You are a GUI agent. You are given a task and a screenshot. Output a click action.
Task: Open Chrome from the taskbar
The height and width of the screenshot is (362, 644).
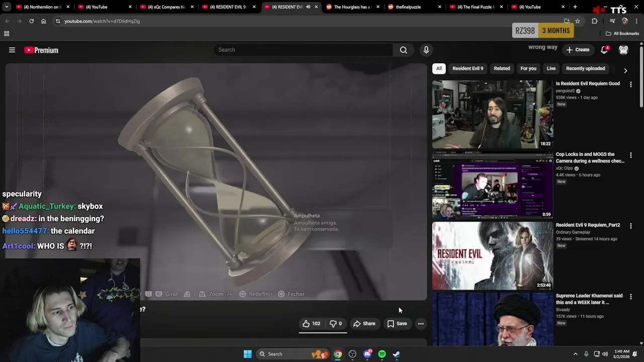tap(338, 354)
